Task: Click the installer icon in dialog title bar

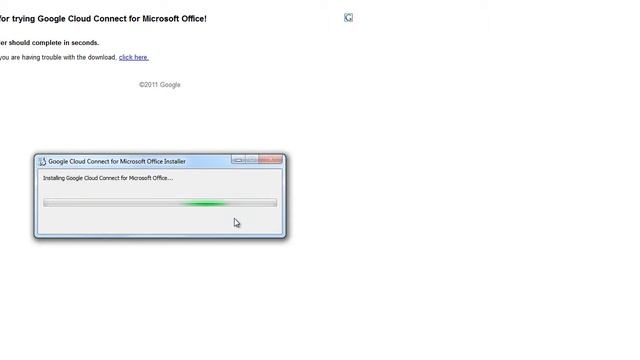Action: tap(42, 162)
